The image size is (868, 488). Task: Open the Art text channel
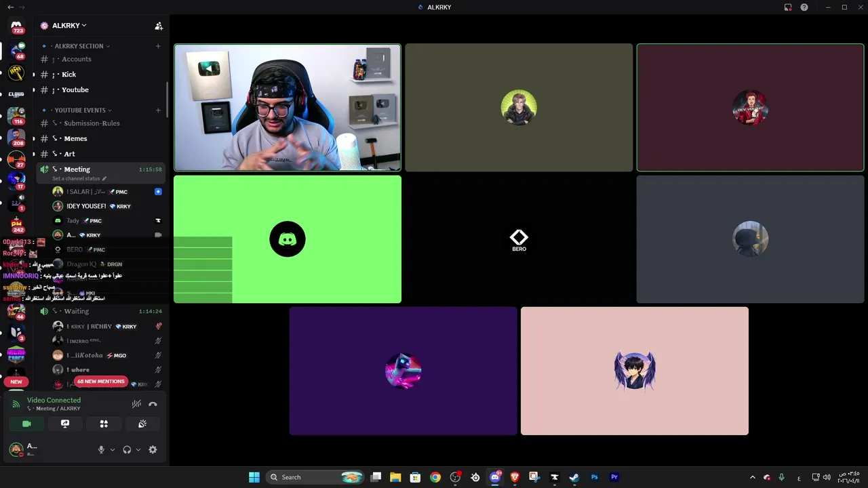tap(101, 154)
